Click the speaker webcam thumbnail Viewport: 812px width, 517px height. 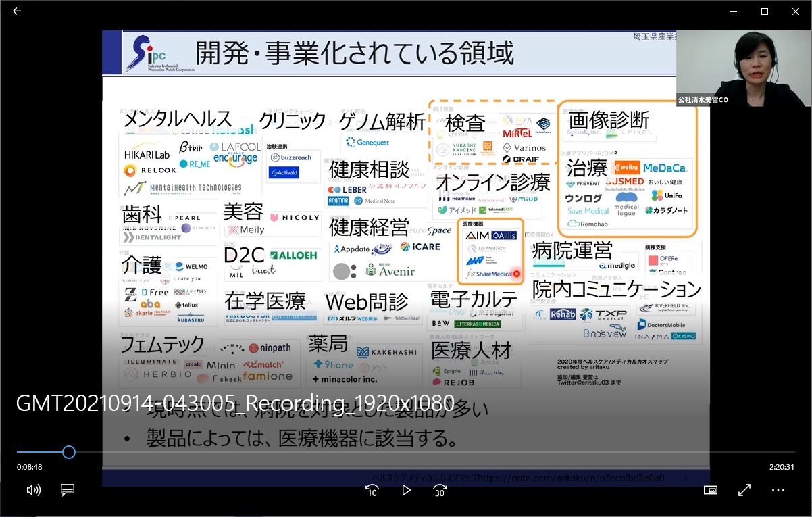(x=744, y=68)
